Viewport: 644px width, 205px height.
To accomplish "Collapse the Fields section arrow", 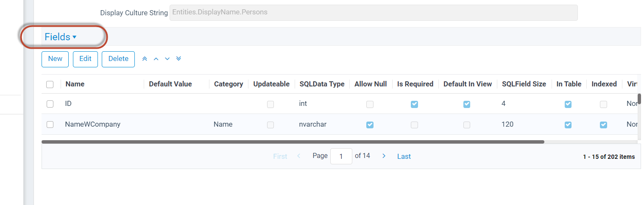I will click(75, 37).
